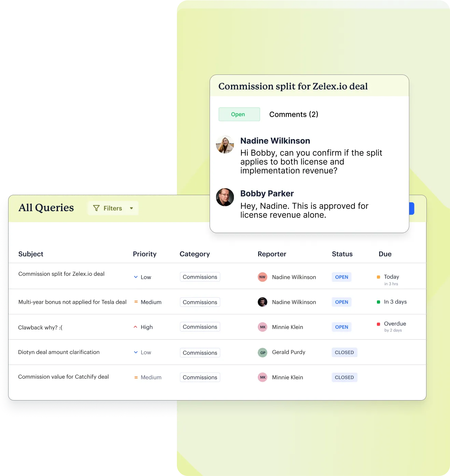The height and width of the screenshot is (476, 450).
Task: Click the green Open status badge
Action: [x=239, y=114]
